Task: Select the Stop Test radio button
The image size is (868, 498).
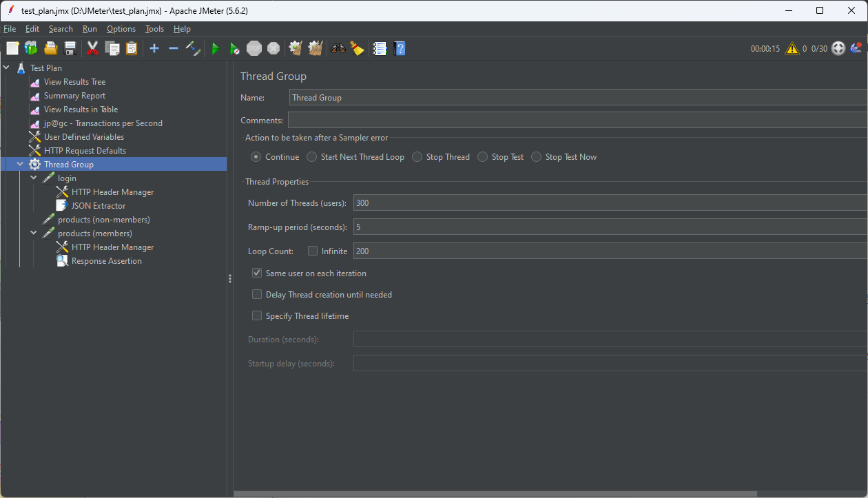Action: pyautogui.click(x=482, y=157)
